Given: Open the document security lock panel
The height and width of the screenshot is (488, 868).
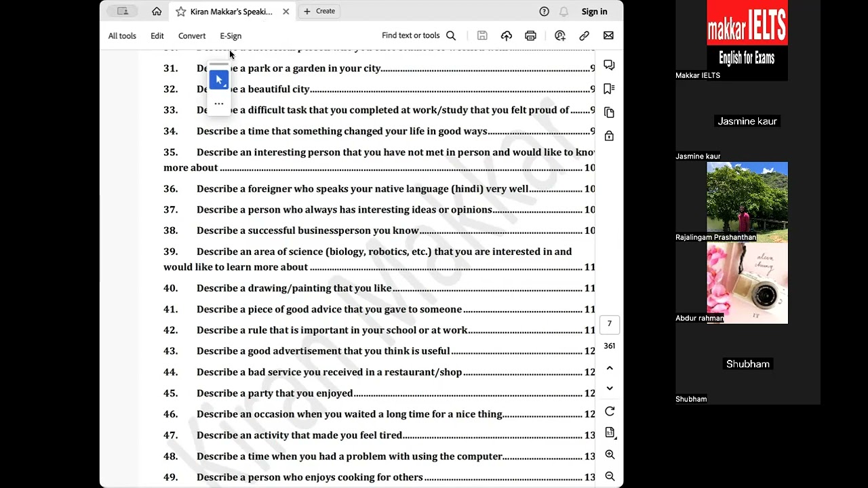Looking at the screenshot, I should click(609, 136).
